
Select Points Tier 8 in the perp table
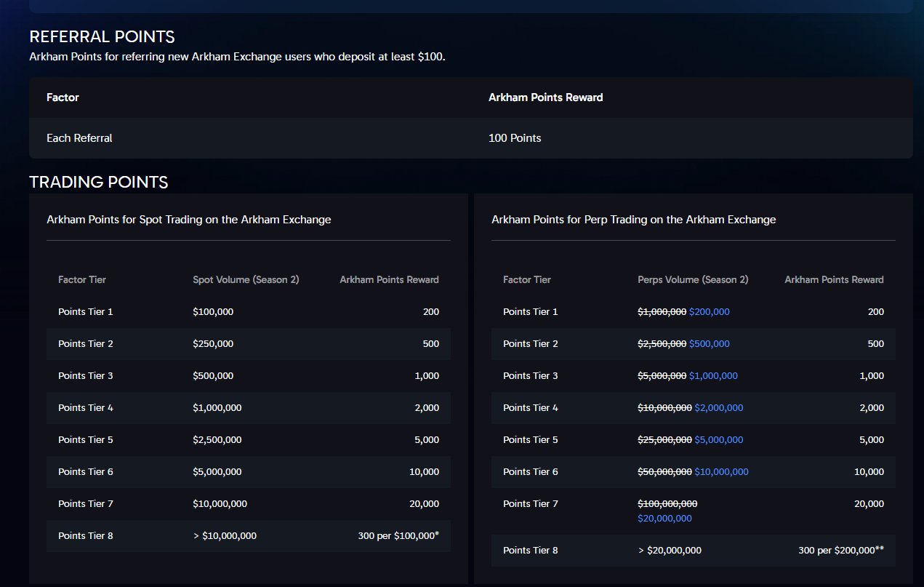tap(531, 551)
